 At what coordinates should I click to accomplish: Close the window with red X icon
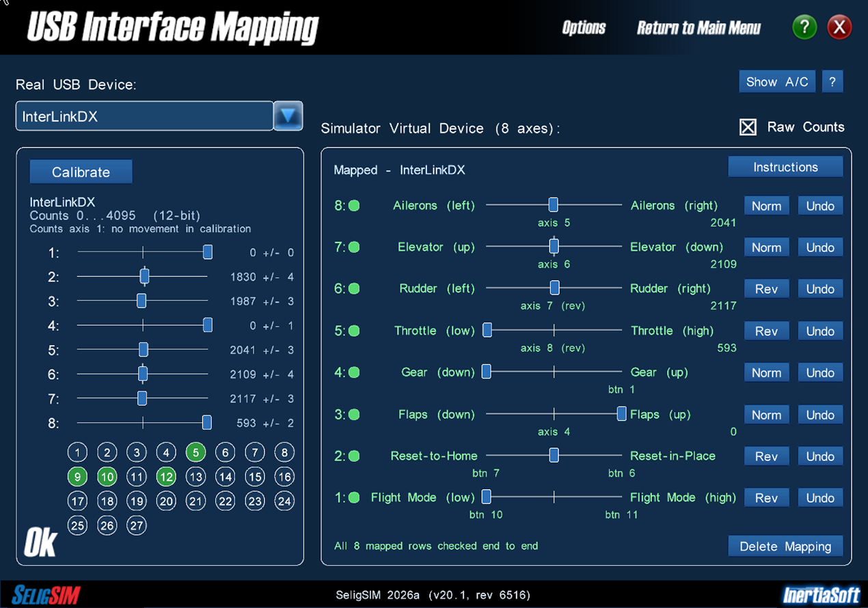[x=839, y=27]
